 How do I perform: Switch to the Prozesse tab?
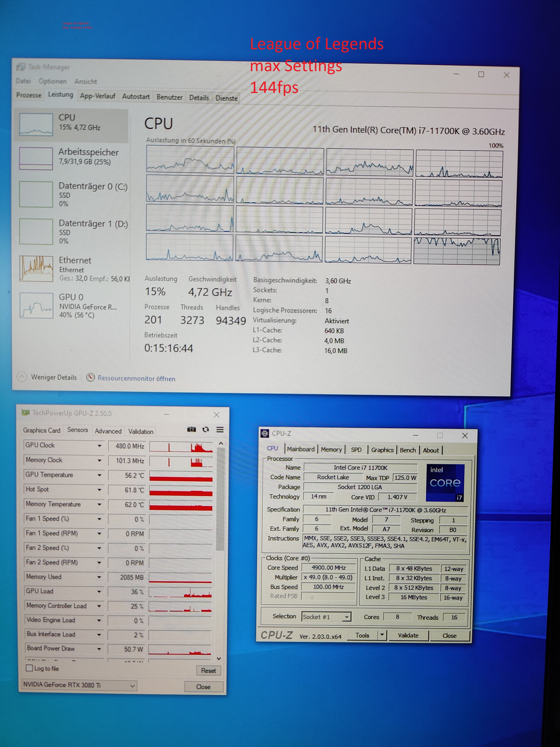29,95
